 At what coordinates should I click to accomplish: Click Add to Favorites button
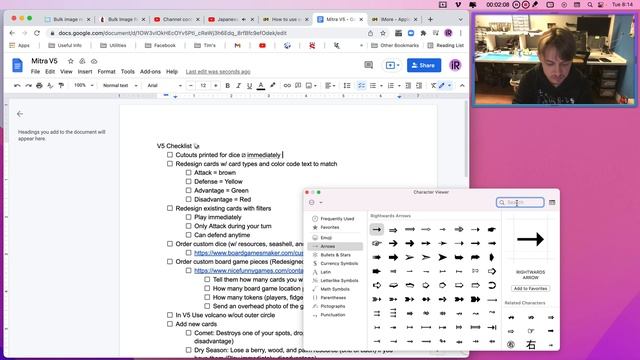(x=530, y=289)
